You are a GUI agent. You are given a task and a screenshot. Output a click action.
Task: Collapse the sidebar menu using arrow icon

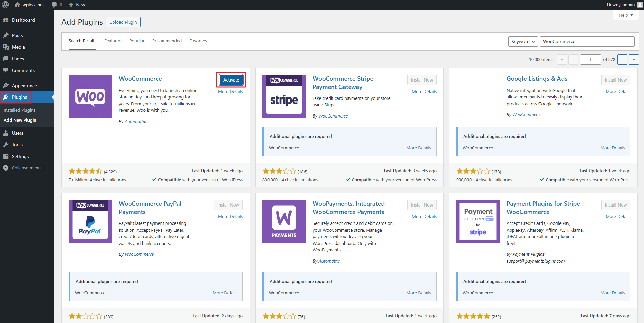pyautogui.click(x=6, y=168)
